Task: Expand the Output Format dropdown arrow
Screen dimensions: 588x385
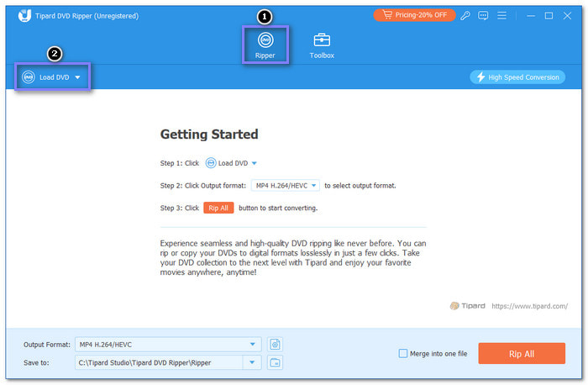Action: point(252,345)
